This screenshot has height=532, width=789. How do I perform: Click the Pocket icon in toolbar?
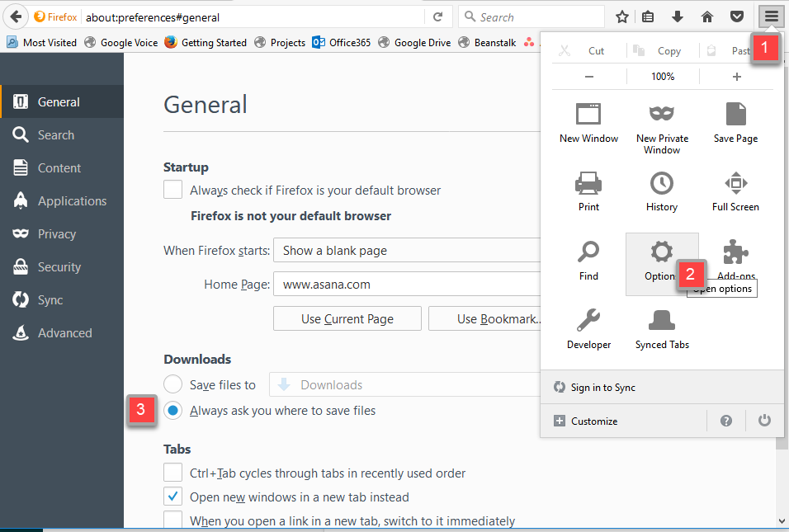click(737, 16)
